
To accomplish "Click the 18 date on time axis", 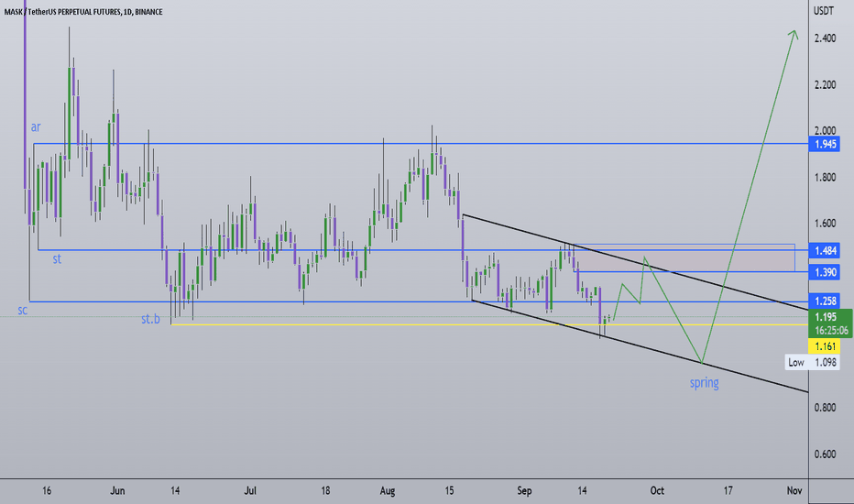I will click(325, 491).
